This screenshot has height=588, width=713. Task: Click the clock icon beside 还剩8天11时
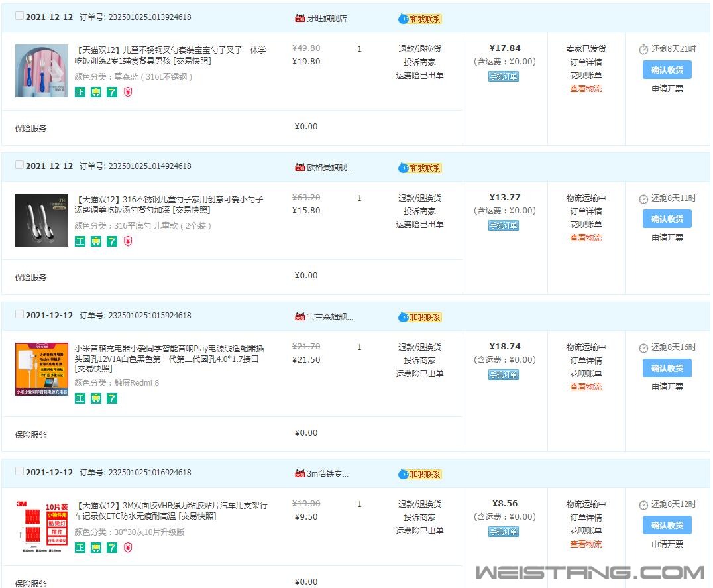pos(643,199)
